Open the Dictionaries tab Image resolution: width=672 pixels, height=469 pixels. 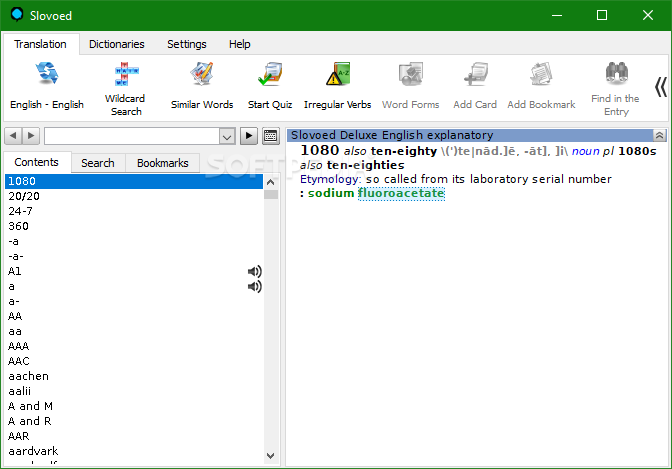[x=117, y=44]
